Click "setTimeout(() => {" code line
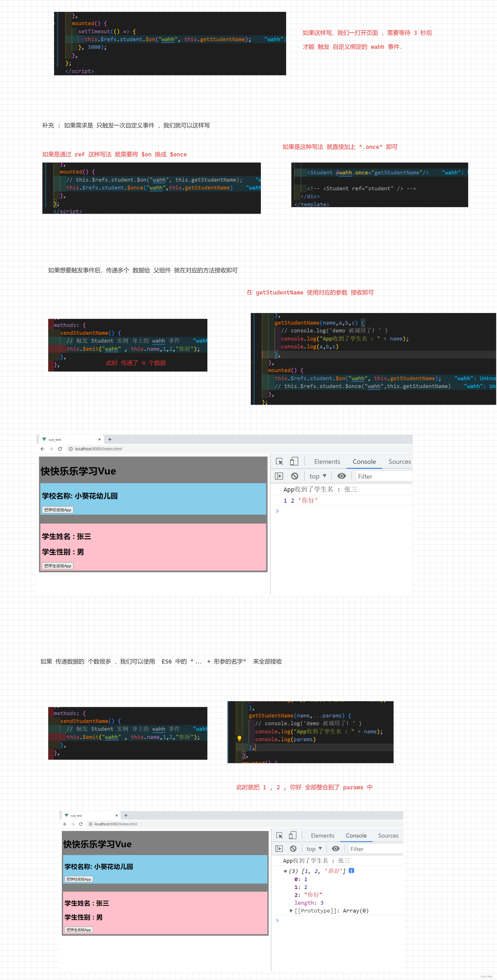The width and height of the screenshot is (497, 980). click(x=107, y=31)
